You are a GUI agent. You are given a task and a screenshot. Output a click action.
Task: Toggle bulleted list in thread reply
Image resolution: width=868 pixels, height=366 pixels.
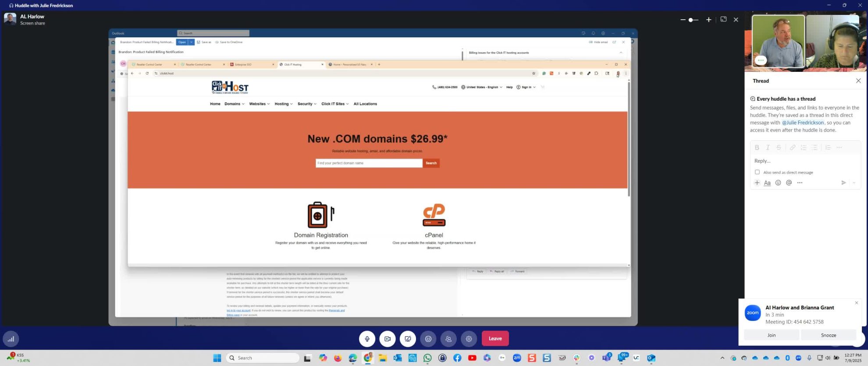tap(815, 148)
